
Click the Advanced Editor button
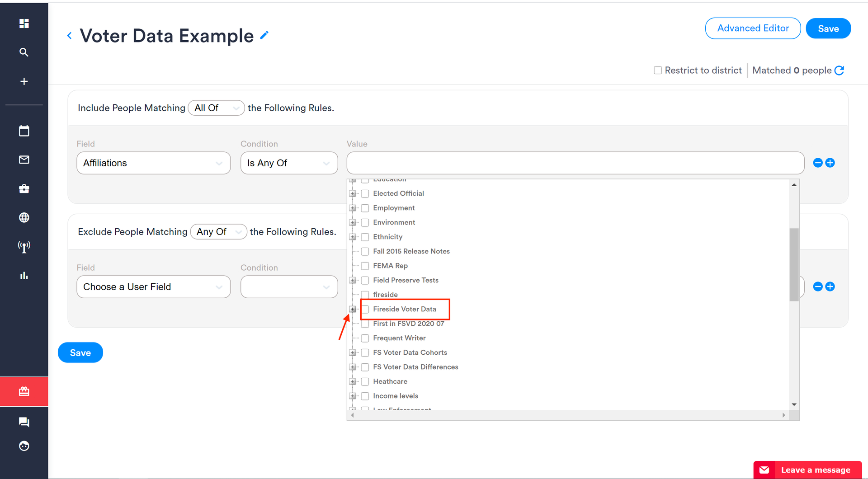tap(753, 28)
